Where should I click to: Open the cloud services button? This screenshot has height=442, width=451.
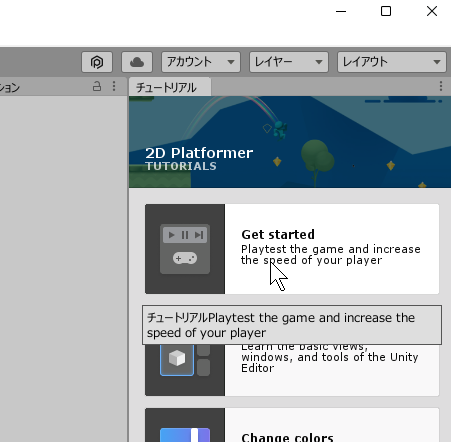pyautogui.click(x=137, y=62)
